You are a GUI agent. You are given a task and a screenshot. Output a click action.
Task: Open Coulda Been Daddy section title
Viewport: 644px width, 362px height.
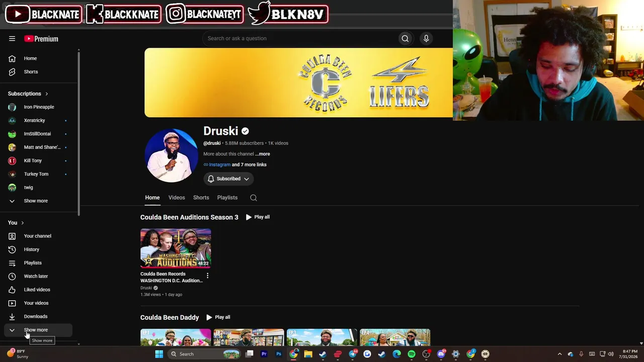(170, 317)
